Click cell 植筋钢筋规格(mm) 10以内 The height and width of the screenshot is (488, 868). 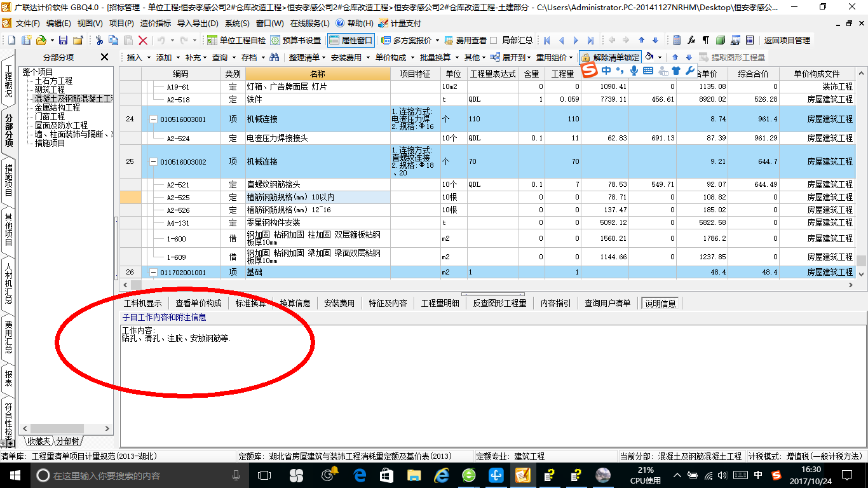[318, 198]
